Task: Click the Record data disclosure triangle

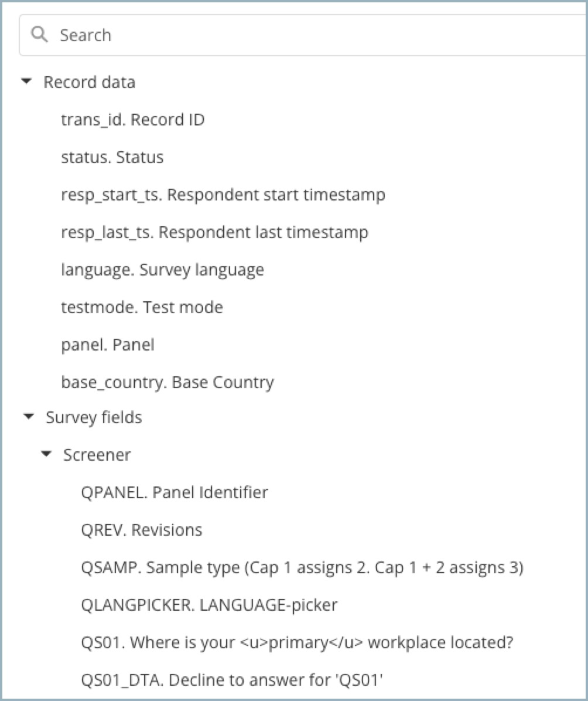Action: click(x=26, y=82)
